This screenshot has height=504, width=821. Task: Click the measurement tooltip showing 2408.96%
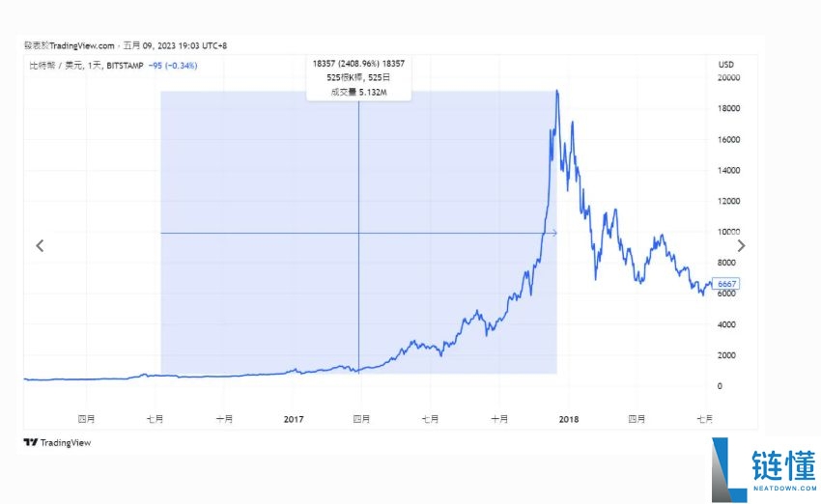[358, 77]
